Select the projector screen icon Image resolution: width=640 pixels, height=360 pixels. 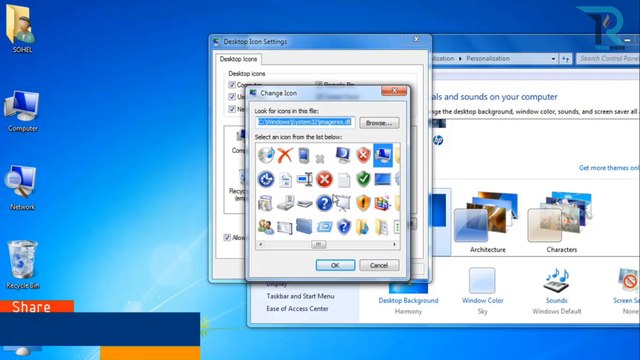click(342, 202)
